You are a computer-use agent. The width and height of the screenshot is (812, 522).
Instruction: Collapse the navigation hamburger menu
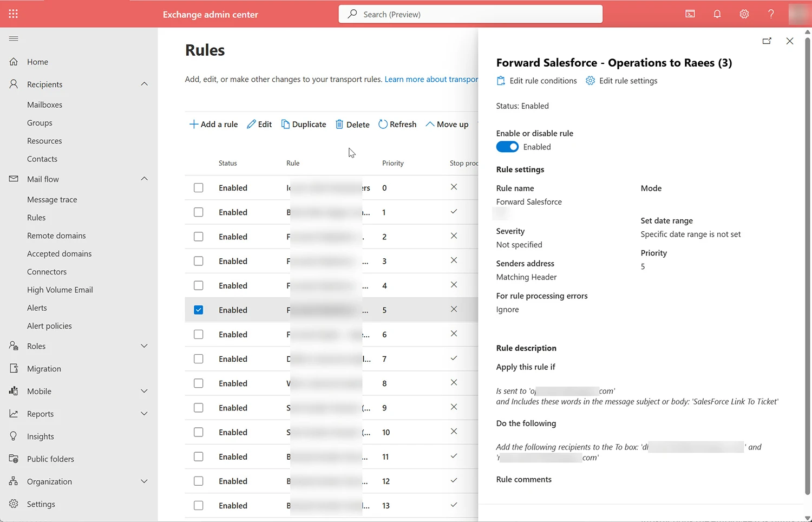click(x=14, y=38)
